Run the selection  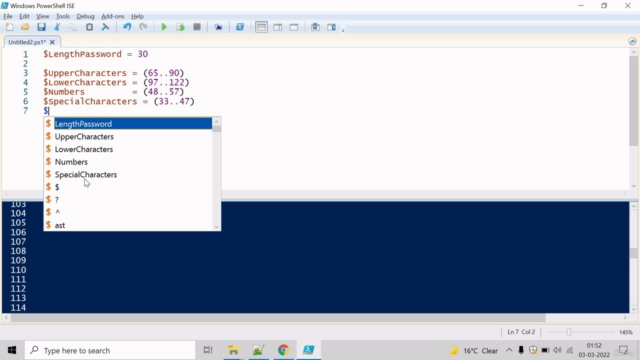coord(180,27)
